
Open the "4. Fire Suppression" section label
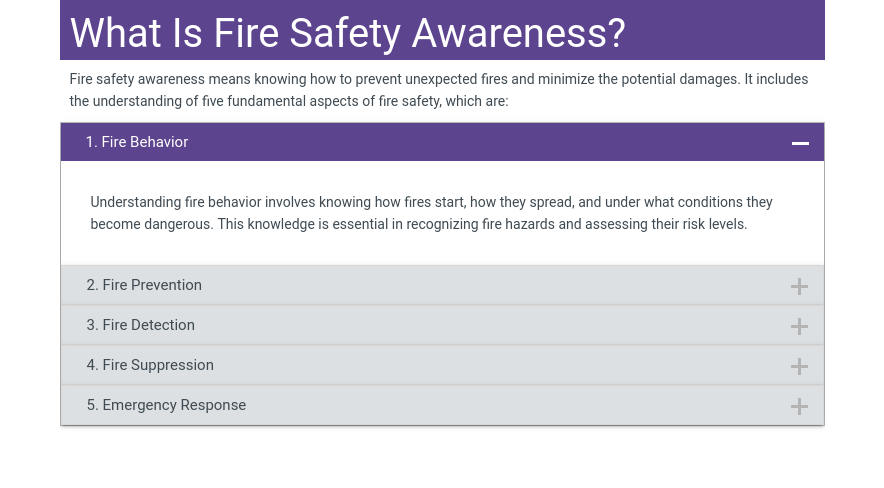(150, 365)
